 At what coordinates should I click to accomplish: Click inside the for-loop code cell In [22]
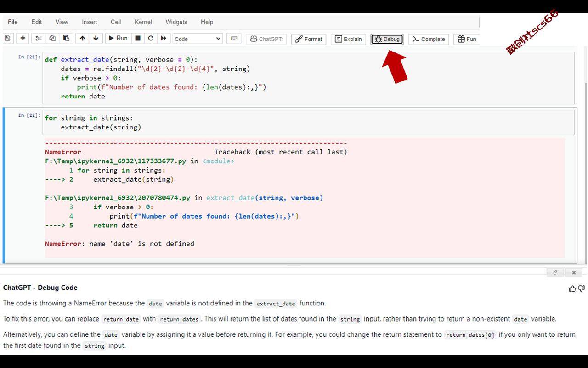click(308, 122)
